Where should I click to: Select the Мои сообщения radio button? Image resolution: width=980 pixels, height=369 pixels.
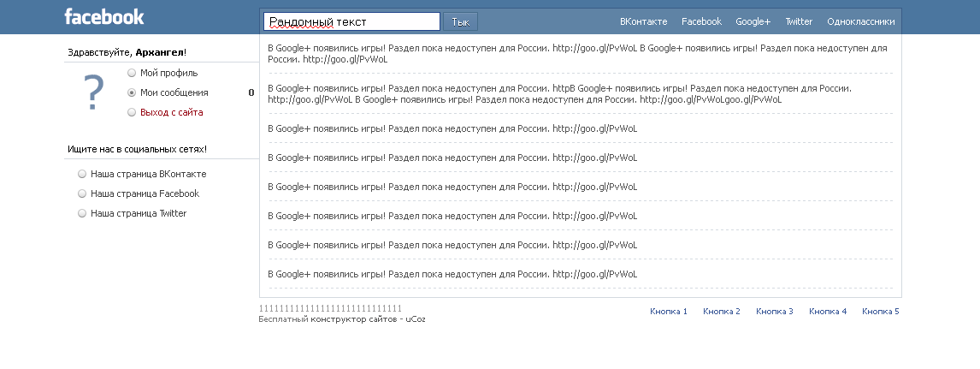[x=132, y=92]
